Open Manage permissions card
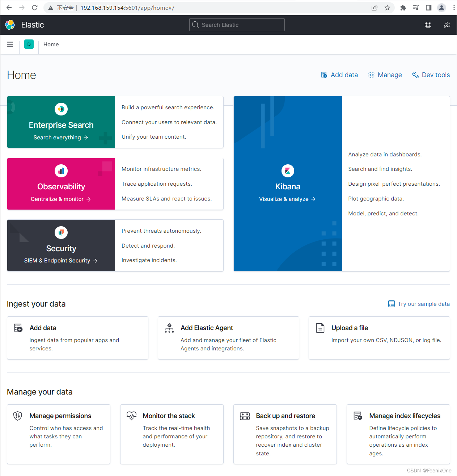Viewport: 457px width, 476px height. coord(59,434)
